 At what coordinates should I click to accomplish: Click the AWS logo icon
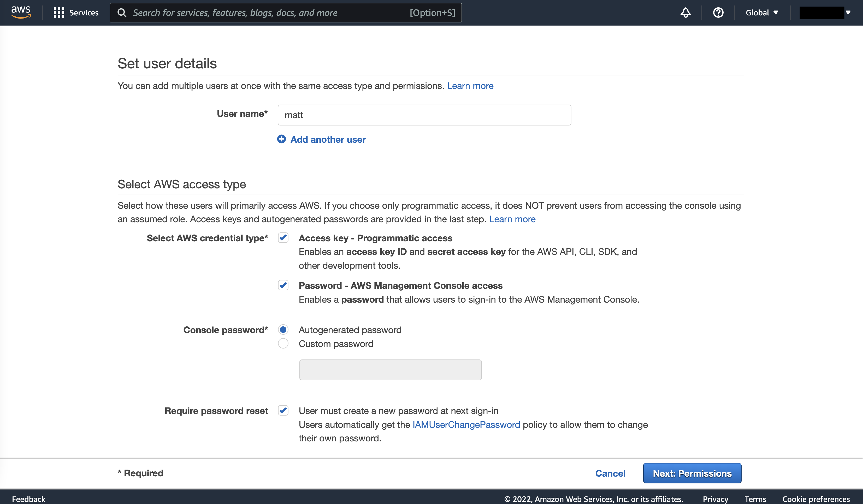21,12
